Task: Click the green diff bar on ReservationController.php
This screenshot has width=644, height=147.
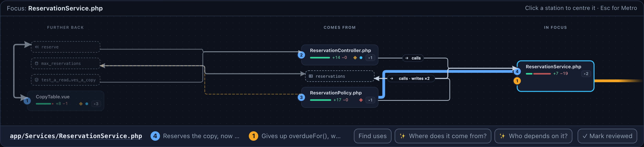Action: pos(320,58)
